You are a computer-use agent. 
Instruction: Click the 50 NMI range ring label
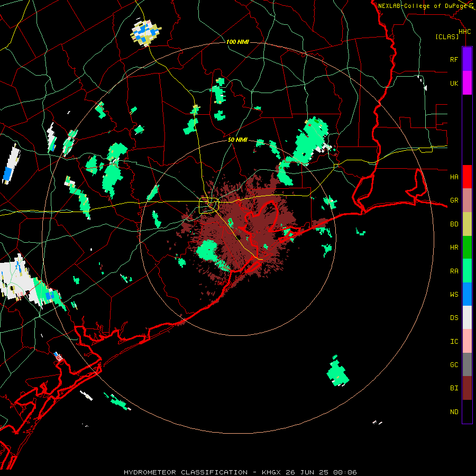tap(237, 140)
